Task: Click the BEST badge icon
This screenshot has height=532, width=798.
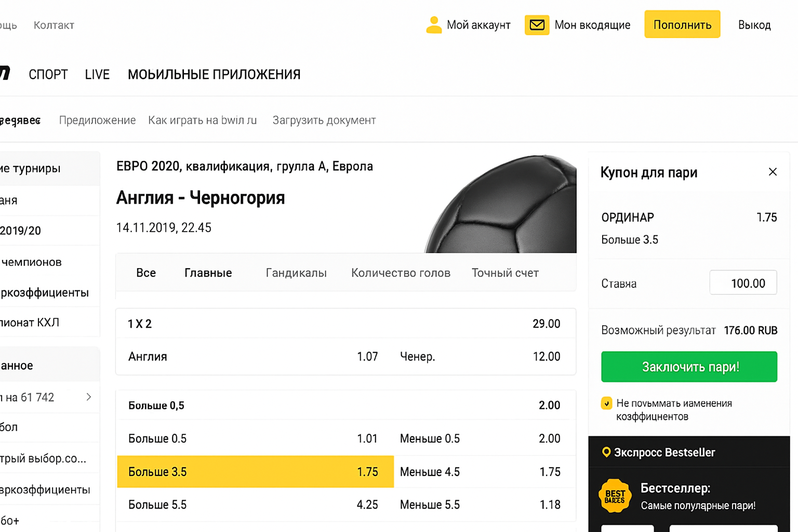Action: (615, 496)
